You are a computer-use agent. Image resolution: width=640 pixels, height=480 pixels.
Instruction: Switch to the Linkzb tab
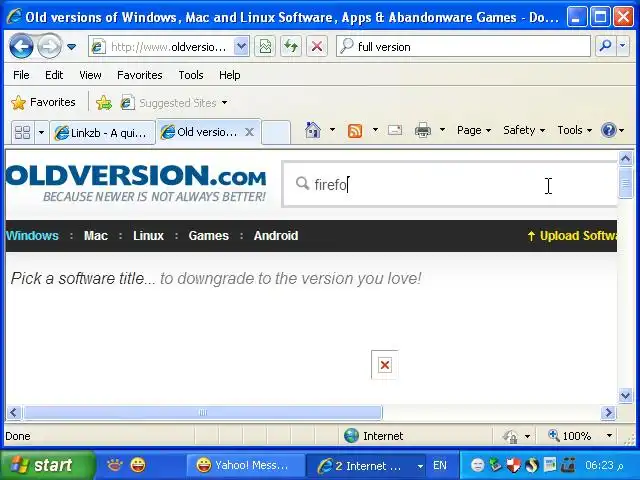point(102,133)
